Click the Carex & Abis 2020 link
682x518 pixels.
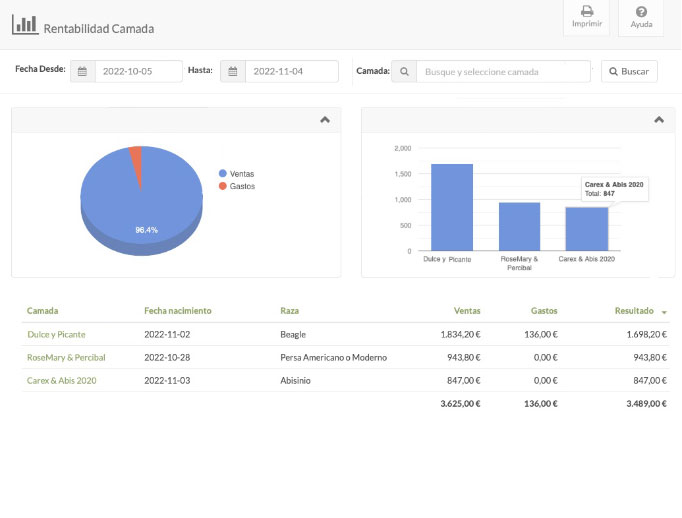pyautogui.click(x=62, y=380)
